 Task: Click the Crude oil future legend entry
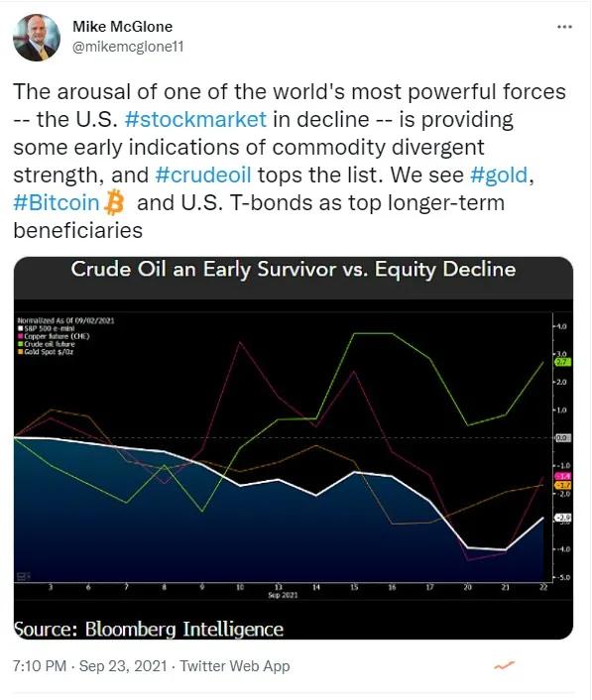click(x=47, y=344)
